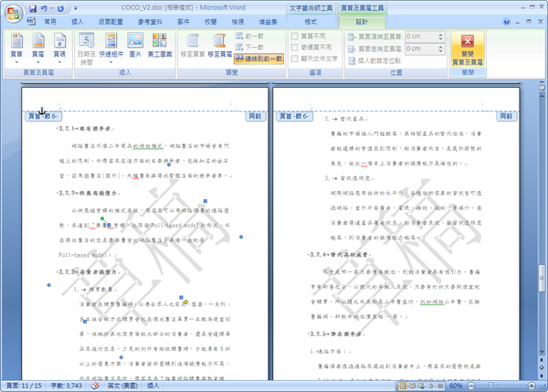Insert a 圖片 (Picture)

click(x=135, y=45)
